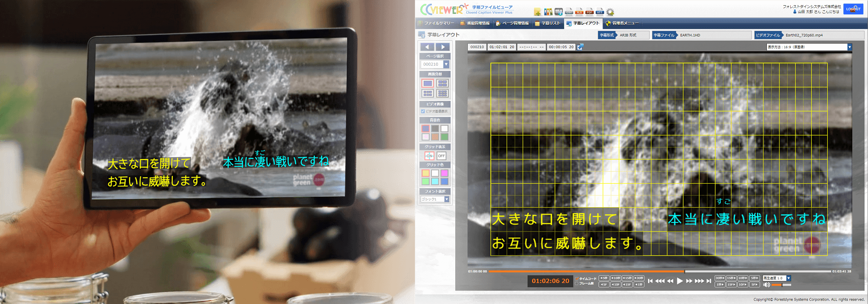Jump forward 5 seconds button
Image resolution: width=868 pixels, height=304 pixels.
755,278
